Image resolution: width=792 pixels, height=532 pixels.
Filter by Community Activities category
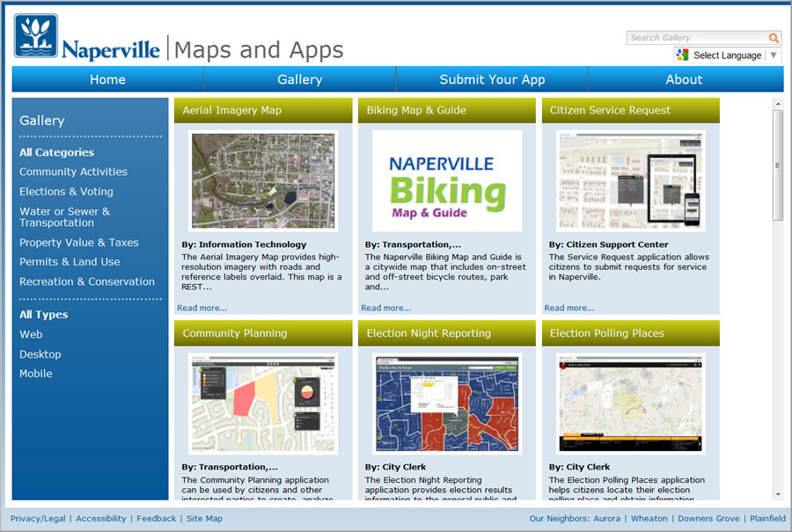(x=73, y=171)
